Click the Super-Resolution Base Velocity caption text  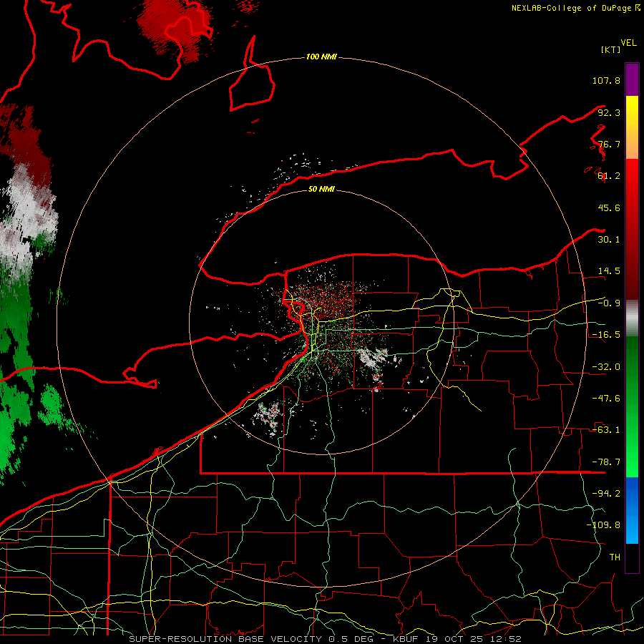pyautogui.click(x=325, y=639)
